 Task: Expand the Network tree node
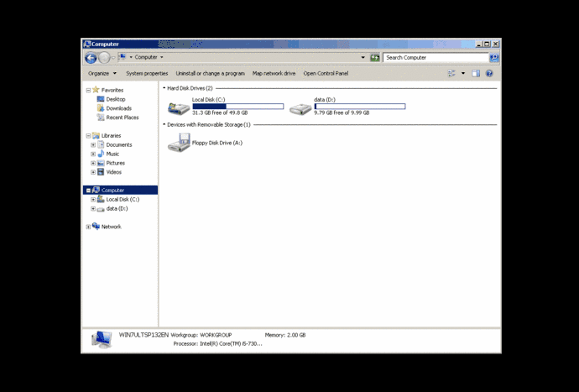(x=88, y=227)
